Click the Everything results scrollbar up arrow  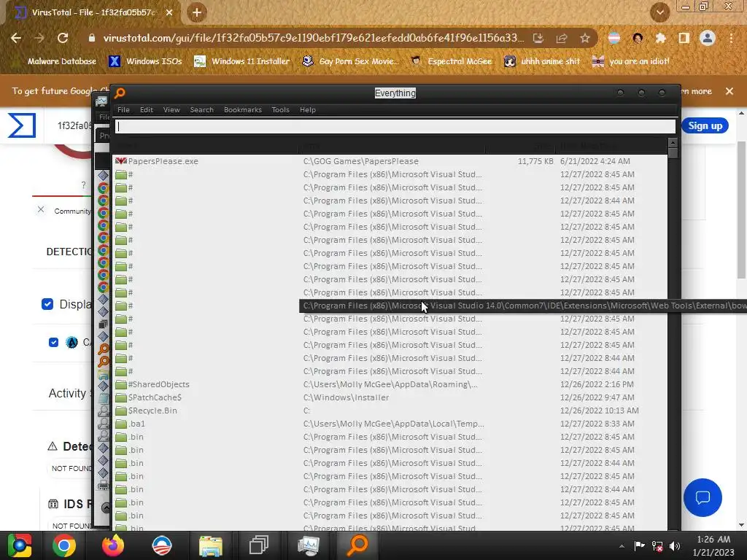[673, 142]
